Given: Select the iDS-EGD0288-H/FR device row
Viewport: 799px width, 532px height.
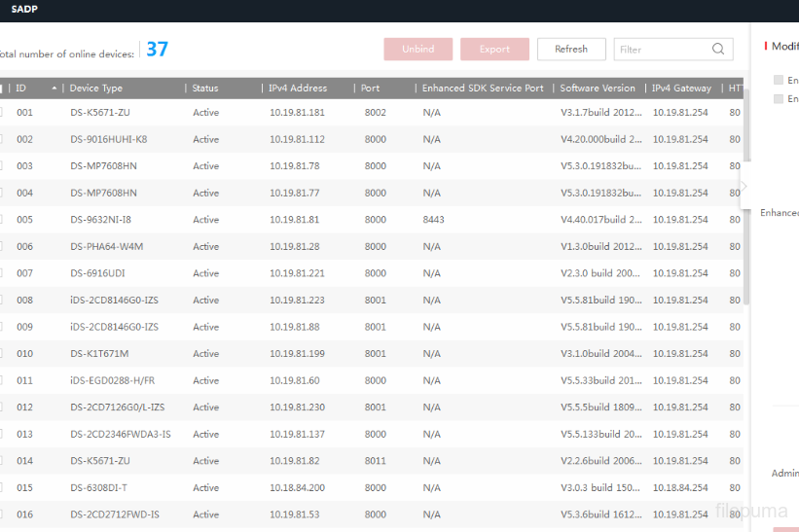Looking at the screenshot, I should tap(113, 381).
